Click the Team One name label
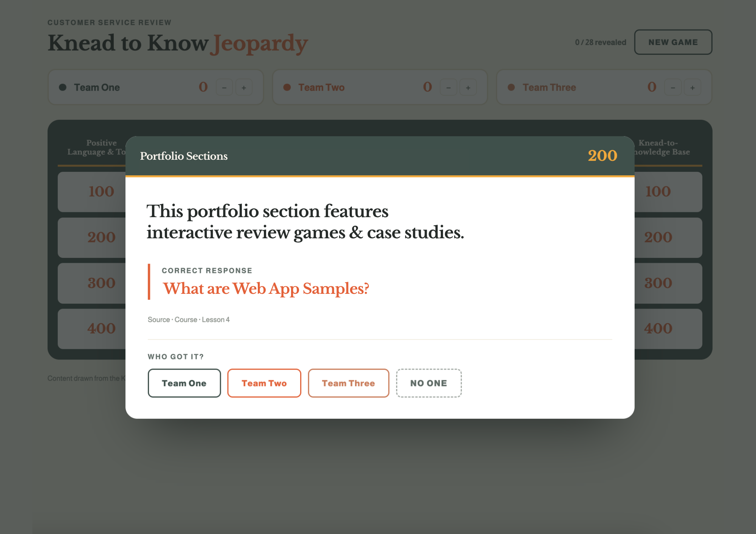This screenshot has width=756, height=534. coord(97,87)
